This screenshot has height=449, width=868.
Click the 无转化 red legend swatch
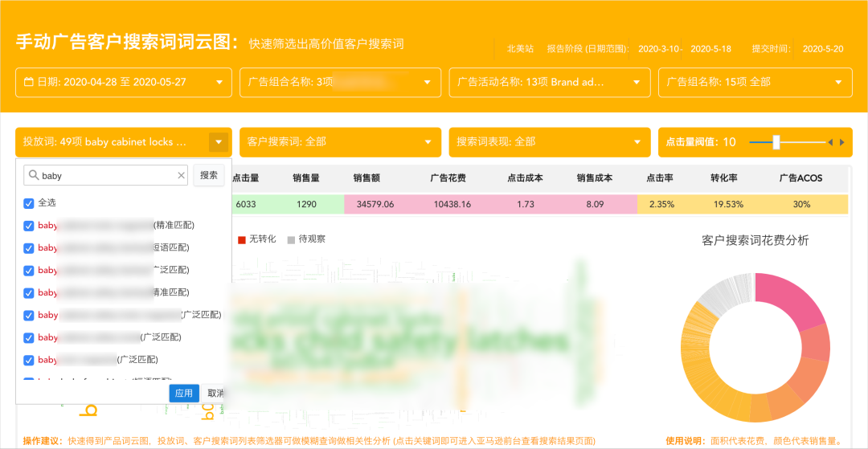click(241, 240)
